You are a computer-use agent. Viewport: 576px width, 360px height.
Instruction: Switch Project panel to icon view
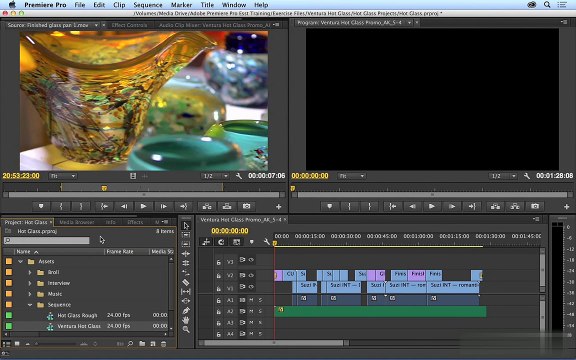[17, 344]
